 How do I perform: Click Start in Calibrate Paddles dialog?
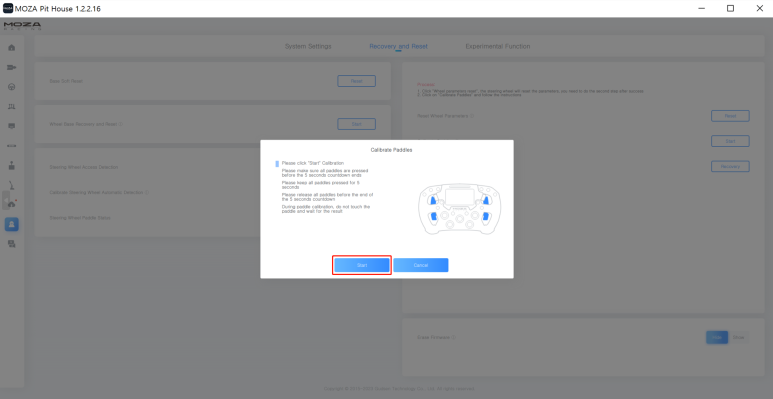pyautogui.click(x=362, y=265)
